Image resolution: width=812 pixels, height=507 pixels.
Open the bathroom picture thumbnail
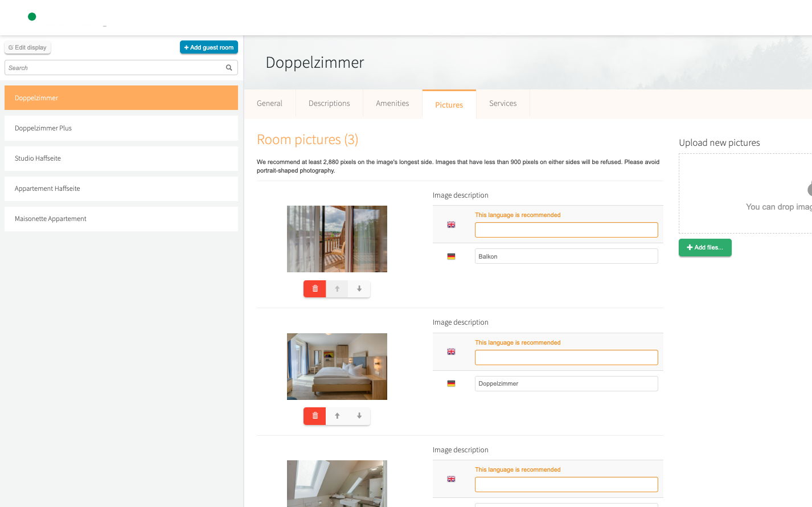(337, 484)
